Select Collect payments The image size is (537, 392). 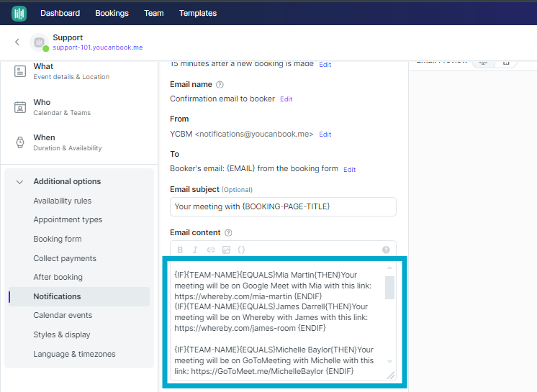(65, 258)
